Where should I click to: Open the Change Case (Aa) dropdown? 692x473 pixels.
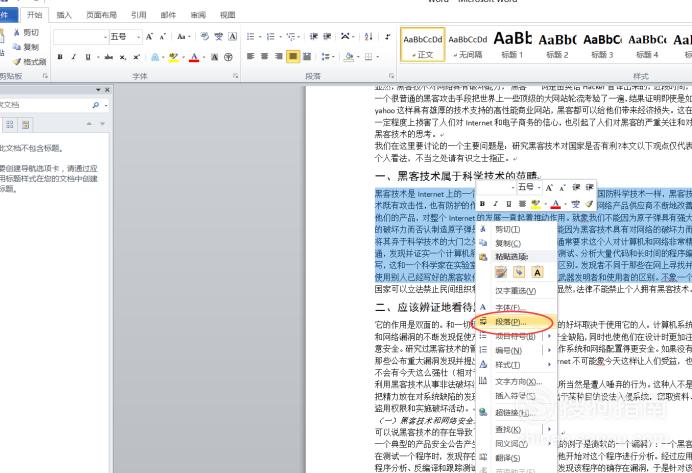183,37
